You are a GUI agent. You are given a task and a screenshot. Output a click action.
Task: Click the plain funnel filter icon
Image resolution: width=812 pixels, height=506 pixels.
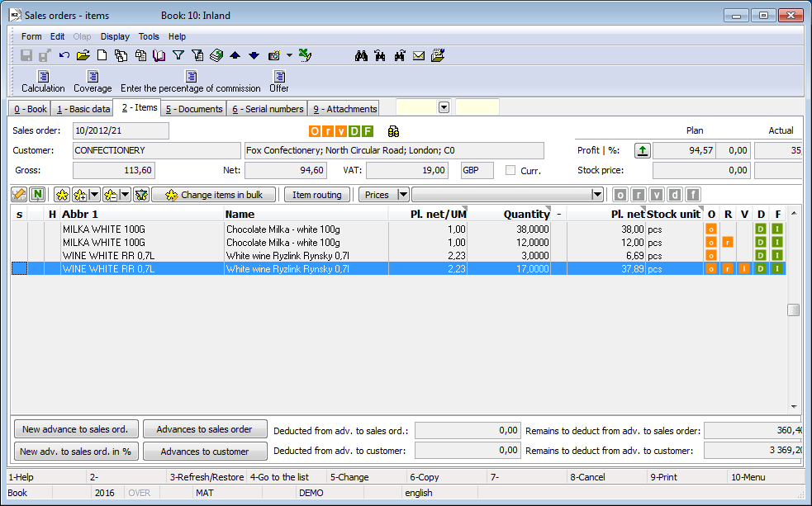(178, 55)
